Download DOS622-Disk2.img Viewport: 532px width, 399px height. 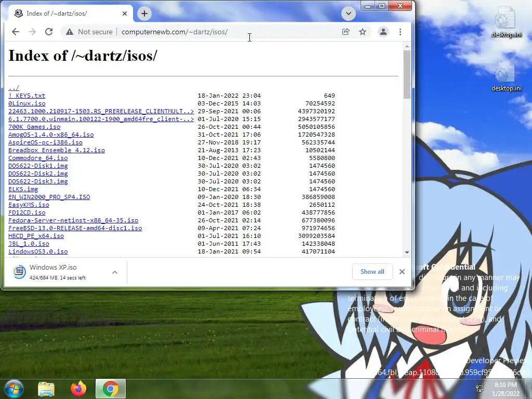(x=38, y=174)
